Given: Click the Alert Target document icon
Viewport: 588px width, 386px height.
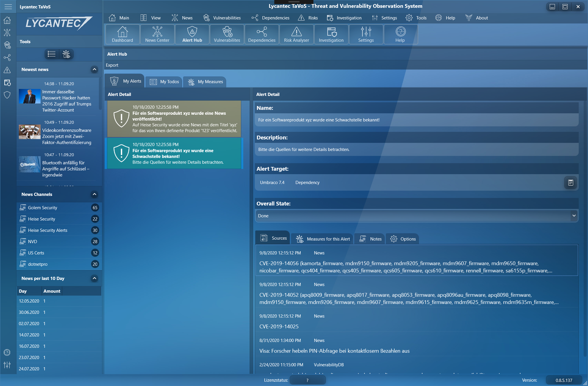Looking at the screenshot, I should [x=570, y=183].
